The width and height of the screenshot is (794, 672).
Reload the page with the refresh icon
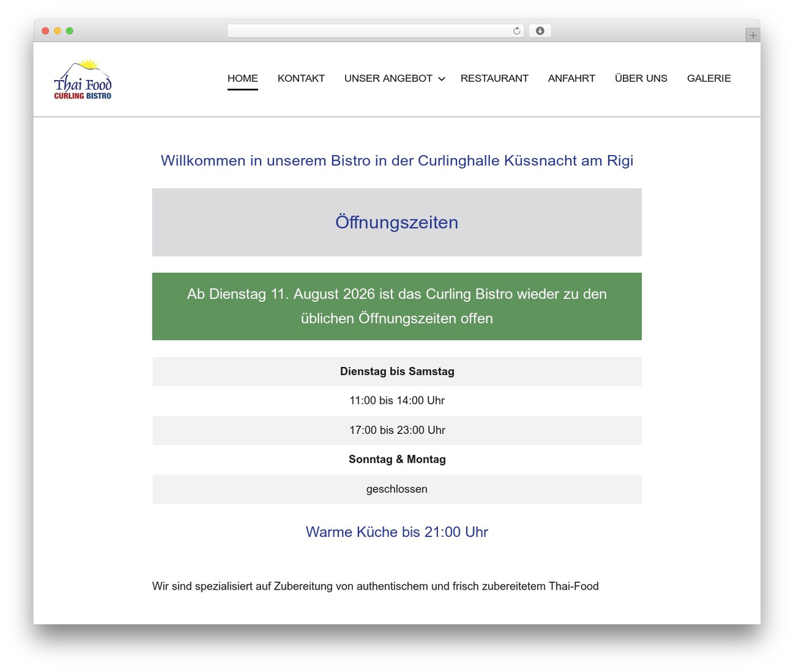tap(516, 31)
